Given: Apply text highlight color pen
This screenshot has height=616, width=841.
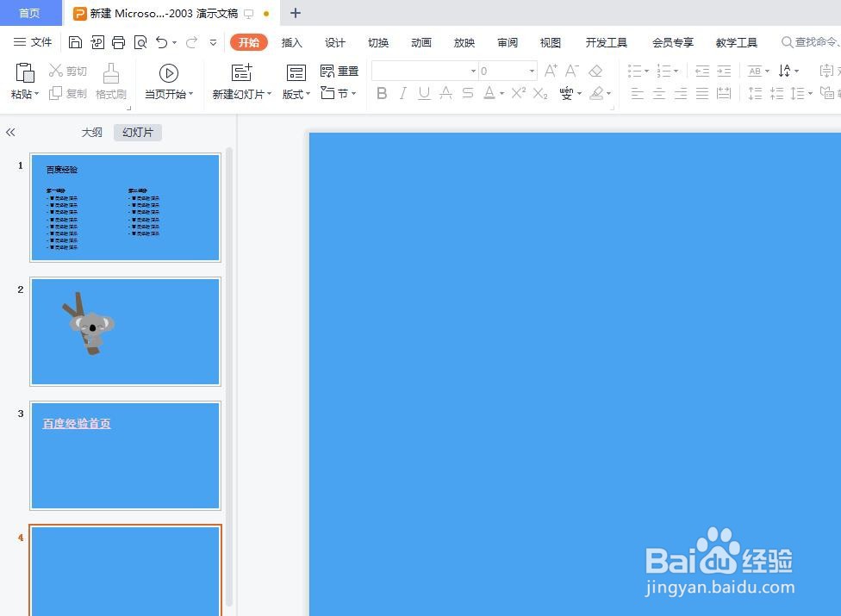Looking at the screenshot, I should [596, 94].
